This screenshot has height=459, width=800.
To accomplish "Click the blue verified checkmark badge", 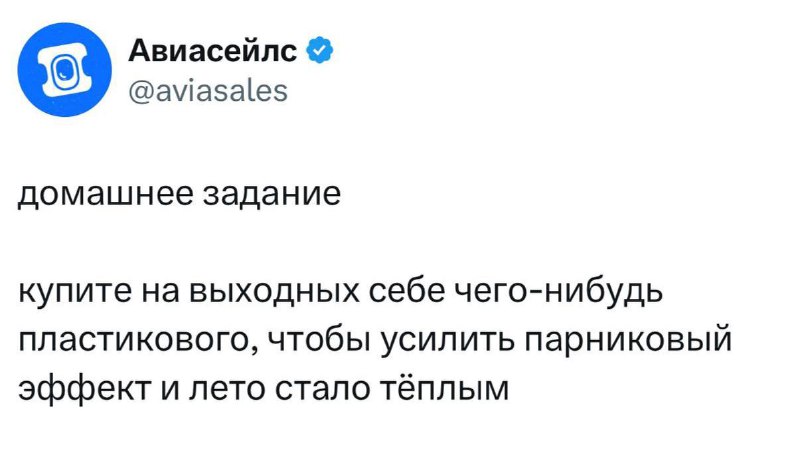I will point(319,50).
